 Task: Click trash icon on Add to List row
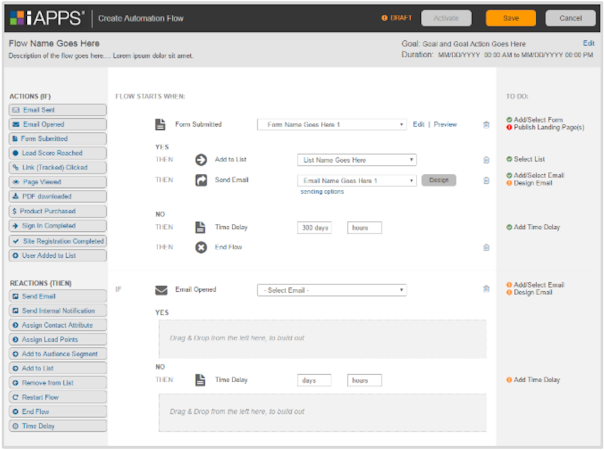[486, 160]
